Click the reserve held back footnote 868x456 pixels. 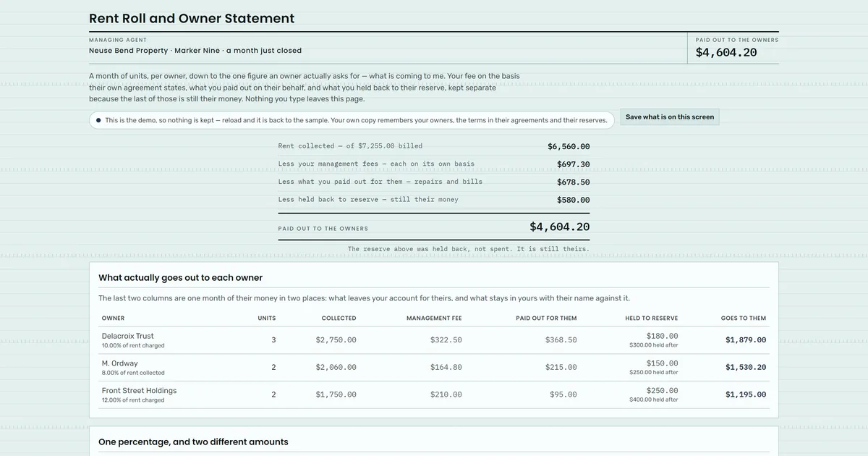(x=469, y=249)
